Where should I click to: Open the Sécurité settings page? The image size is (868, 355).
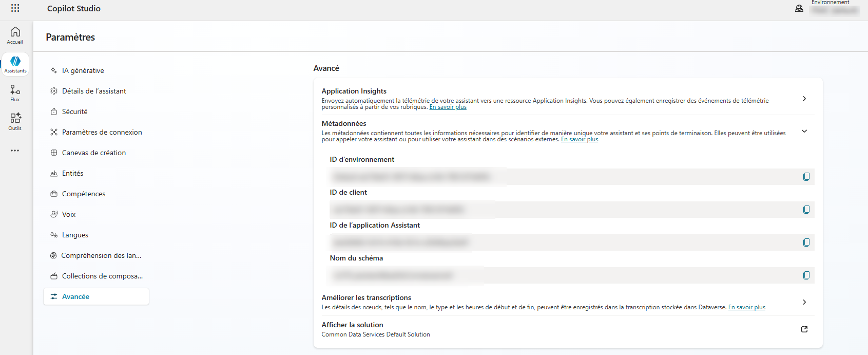pos(74,111)
